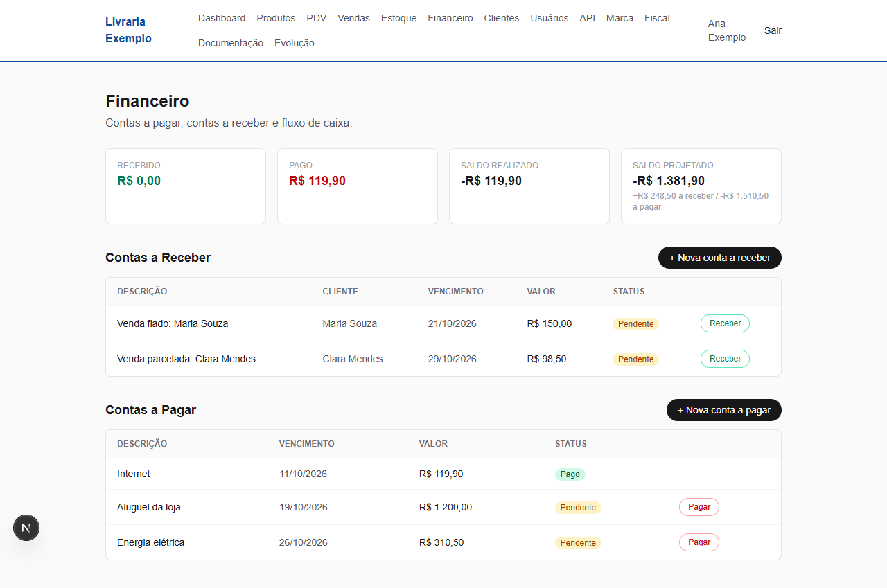Select the due date 21/10/2026
887x588 pixels.
pos(453,323)
